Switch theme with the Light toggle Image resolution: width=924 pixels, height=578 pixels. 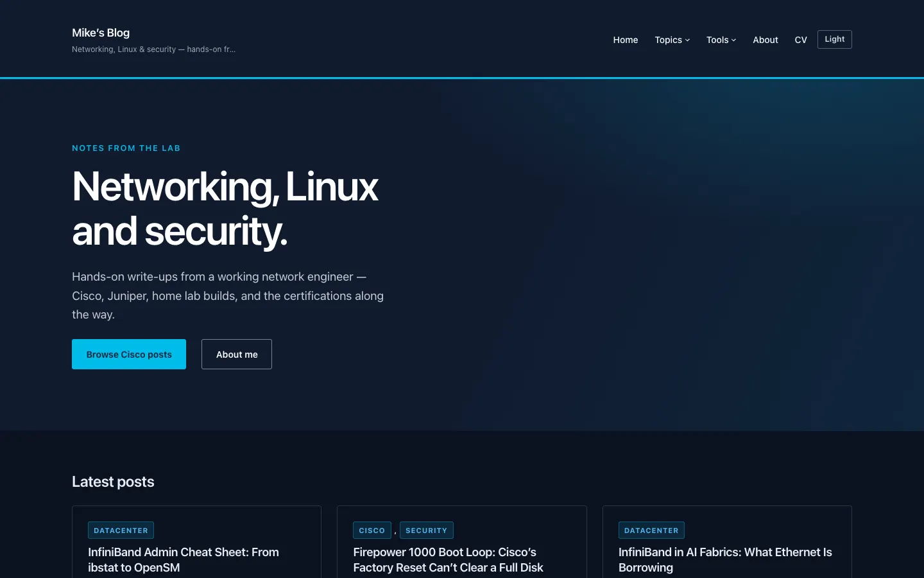click(x=835, y=39)
